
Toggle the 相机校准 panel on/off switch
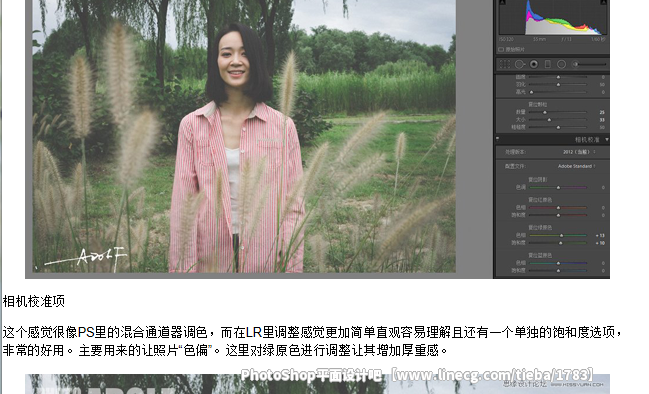498,139
